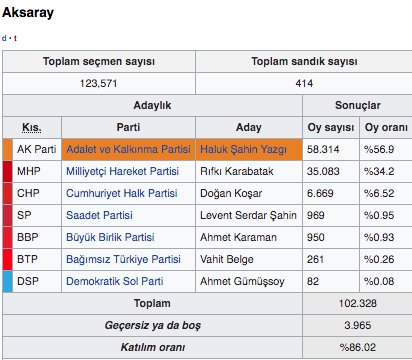Click the Adaylık section header
This screenshot has width=412, height=360.
152,105
